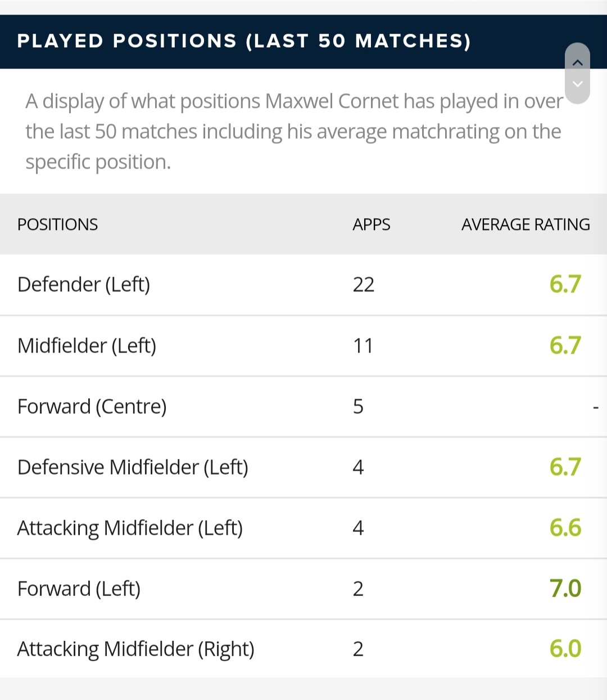Click the 6.6 rating for Attacking Midfielder (Left)
The height and width of the screenshot is (700, 607).
[565, 528]
